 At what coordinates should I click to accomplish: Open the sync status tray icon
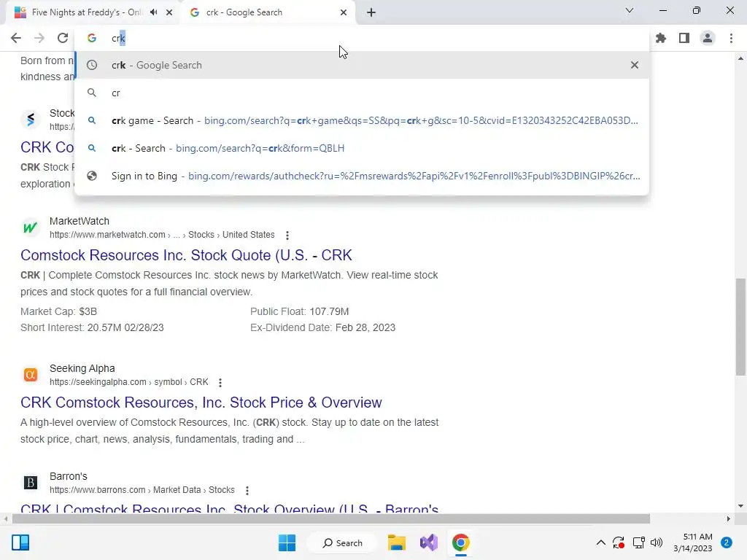tap(619, 542)
